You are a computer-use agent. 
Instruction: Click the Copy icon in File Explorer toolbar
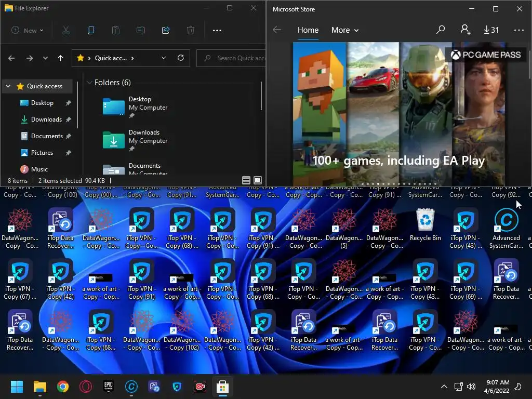pos(90,30)
